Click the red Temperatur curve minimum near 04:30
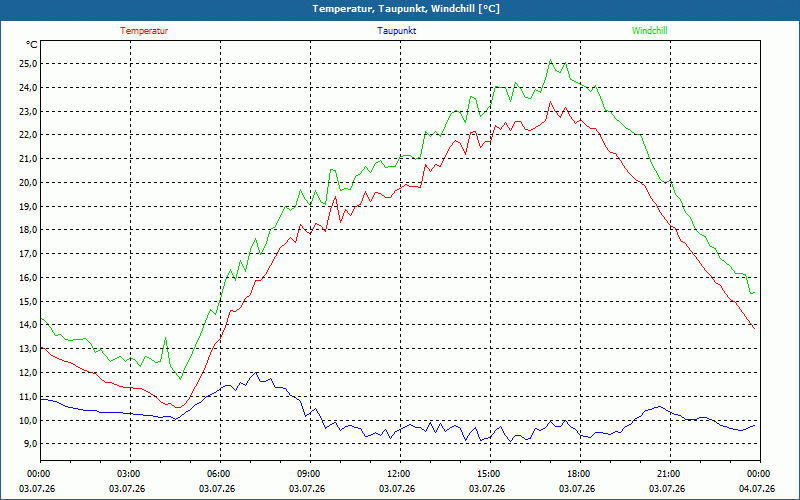This screenshot has height=500, width=800. pyautogui.click(x=177, y=408)
